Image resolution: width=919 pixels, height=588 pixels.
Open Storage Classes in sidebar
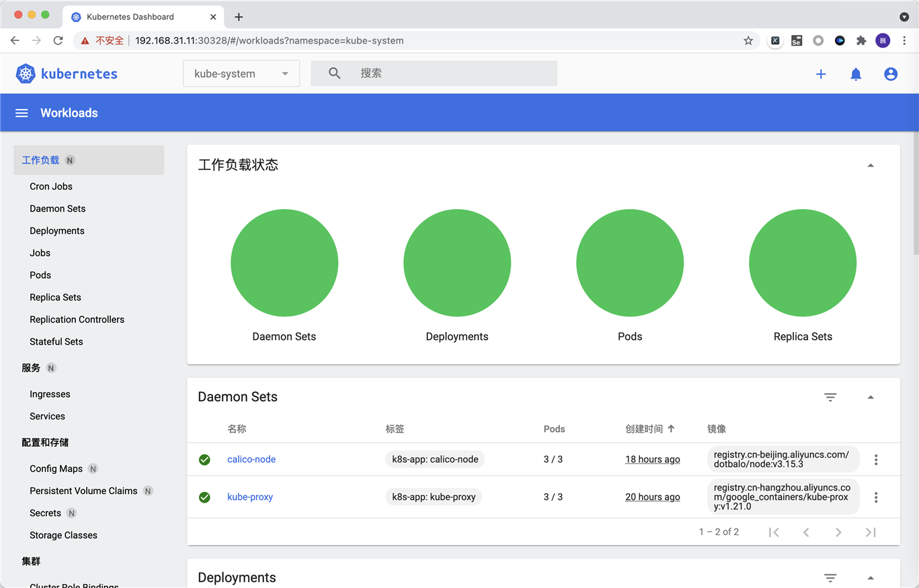pyautogui.click(x=64, y=535)
